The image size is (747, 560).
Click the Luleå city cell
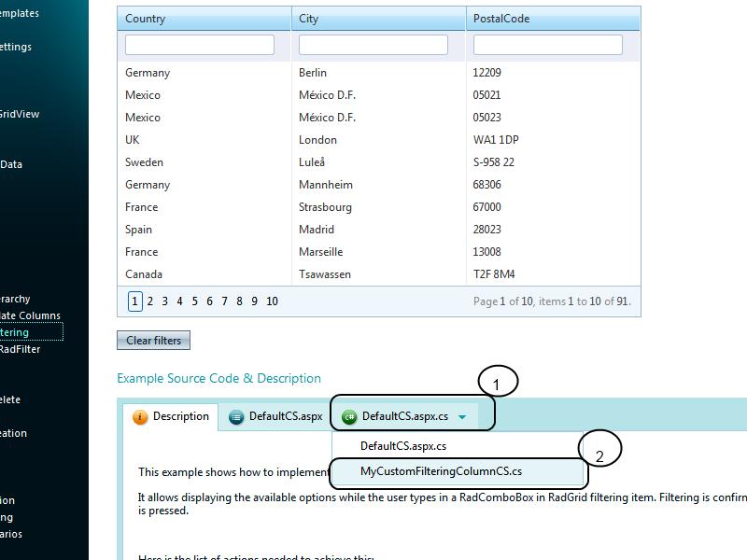[x=312, y=162]
